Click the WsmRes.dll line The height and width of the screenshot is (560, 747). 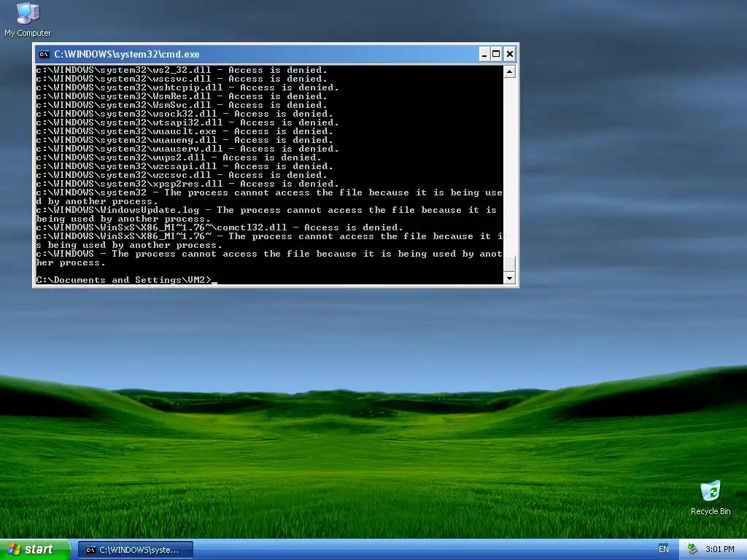(182, 96)
